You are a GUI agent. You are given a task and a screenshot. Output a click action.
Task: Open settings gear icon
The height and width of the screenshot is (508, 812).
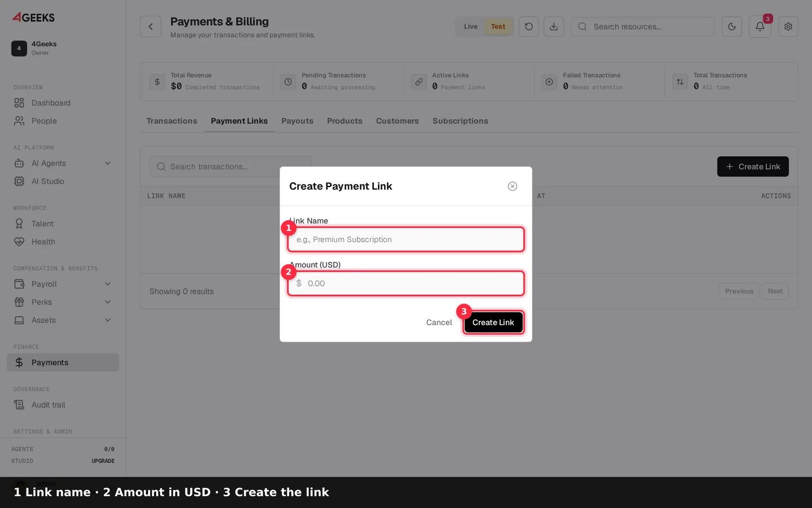tap(788, 27)
